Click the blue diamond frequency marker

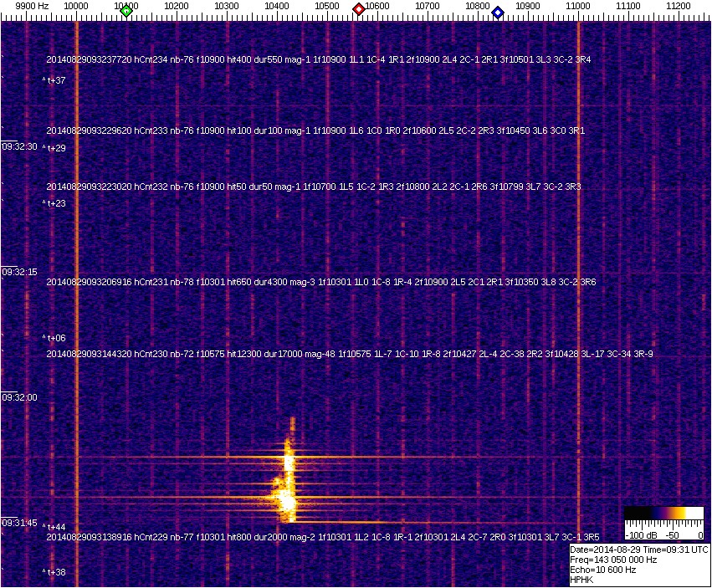498,13
